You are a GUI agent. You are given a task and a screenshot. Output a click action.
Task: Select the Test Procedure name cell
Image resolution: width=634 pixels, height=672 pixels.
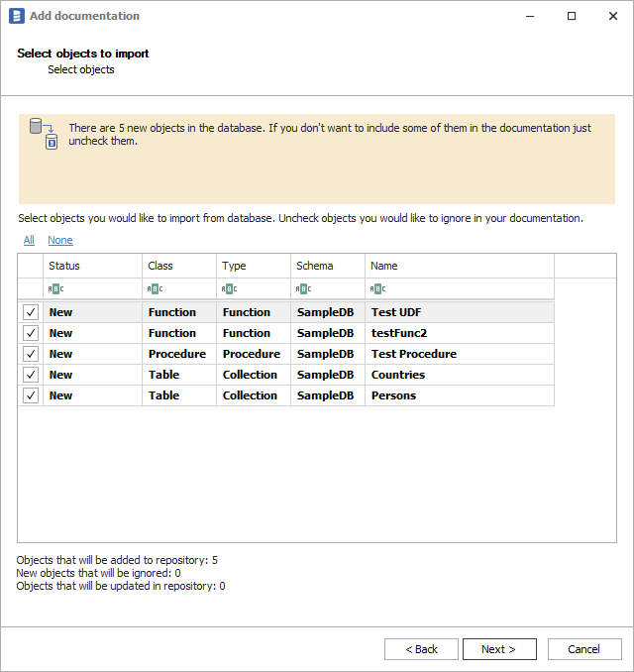point(460,354)
